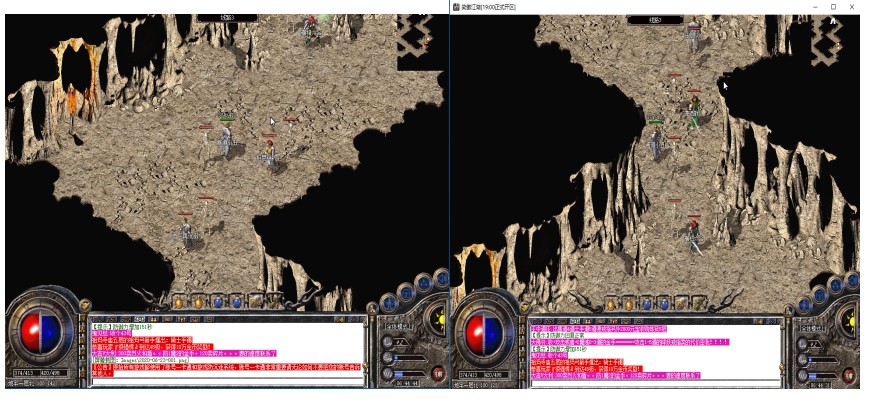This screenshot has width=870, height=401.
Task: Click the scroll item in left game belt
Action: [256, 302]
